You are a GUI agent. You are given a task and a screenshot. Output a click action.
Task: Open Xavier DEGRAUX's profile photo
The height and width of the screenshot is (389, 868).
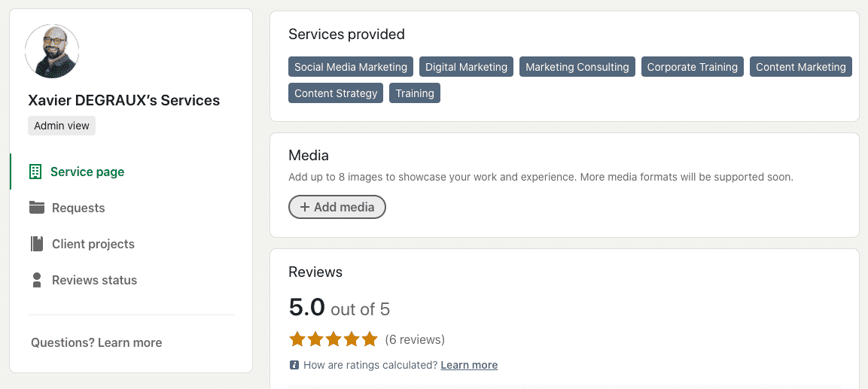tap(52, 51)
